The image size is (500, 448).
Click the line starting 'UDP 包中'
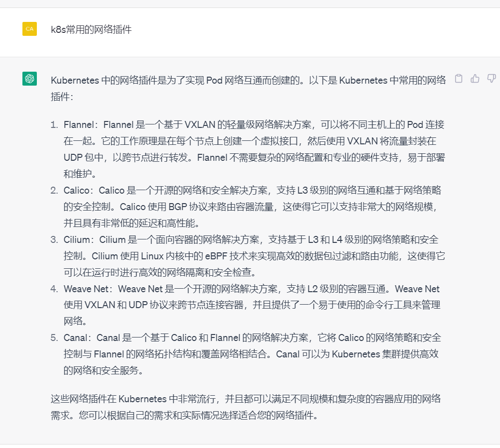click(x=254, y=157)
